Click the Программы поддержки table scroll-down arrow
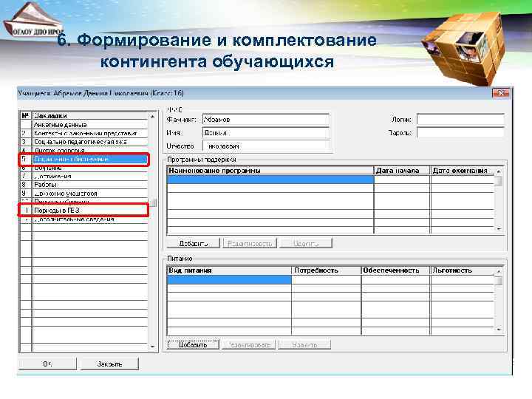Viewport: 532px width, 399px height. coord(499,229)
